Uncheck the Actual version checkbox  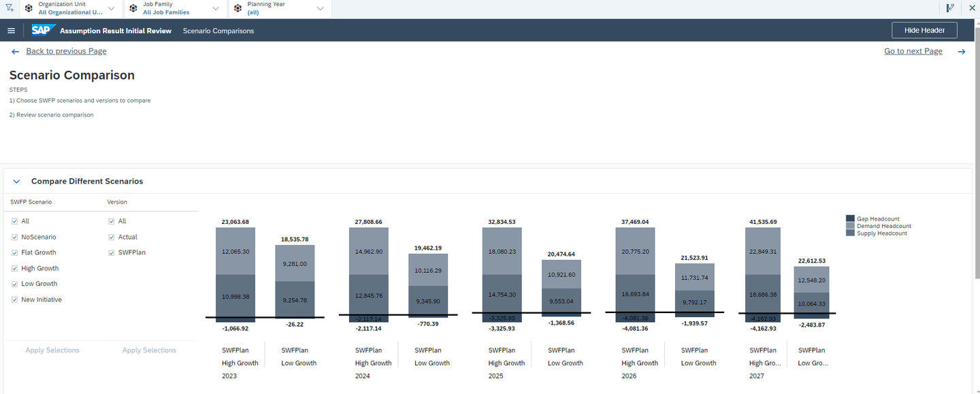tap(112, 237)
